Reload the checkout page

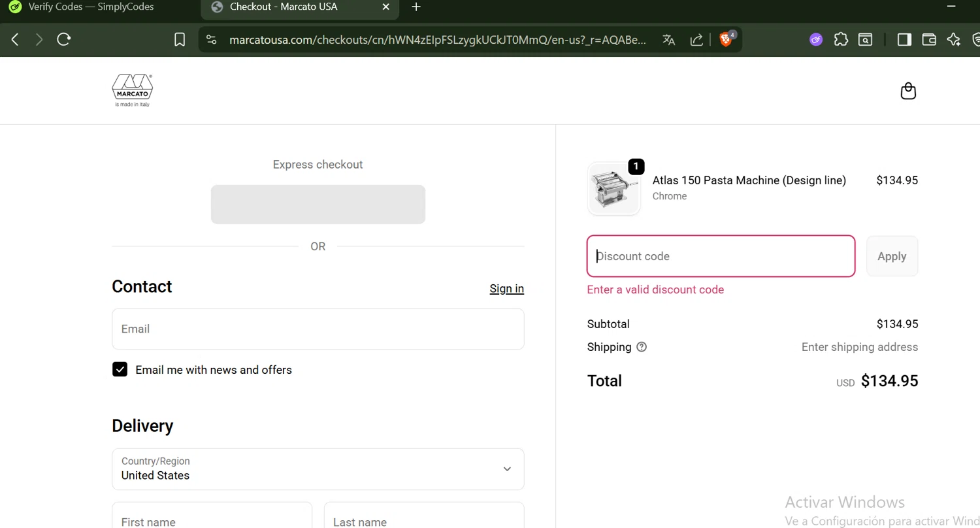[63, 40]
